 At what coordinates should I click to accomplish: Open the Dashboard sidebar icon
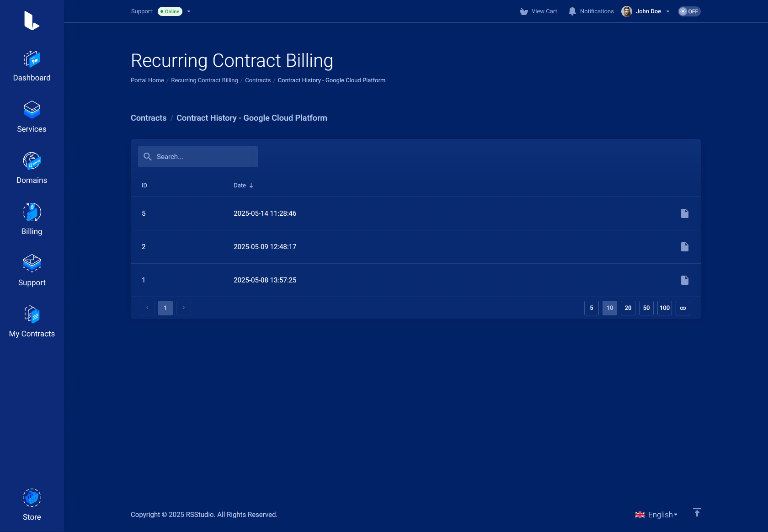tap(32, 59)
